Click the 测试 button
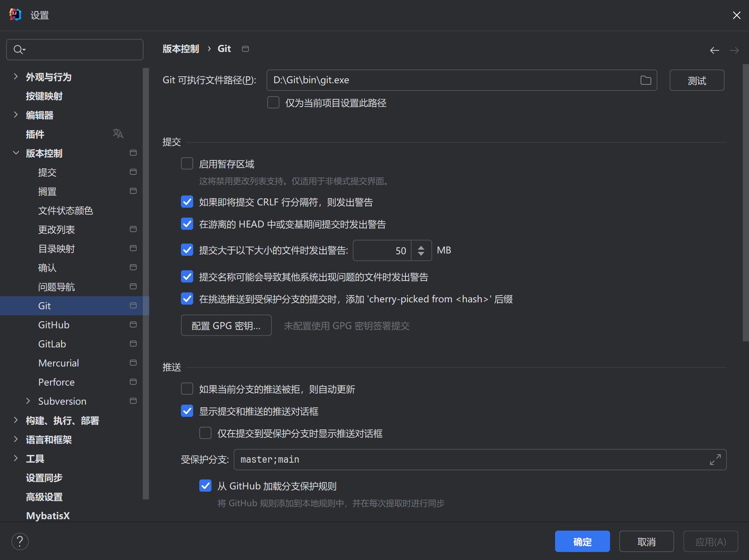 coord(696,81)
